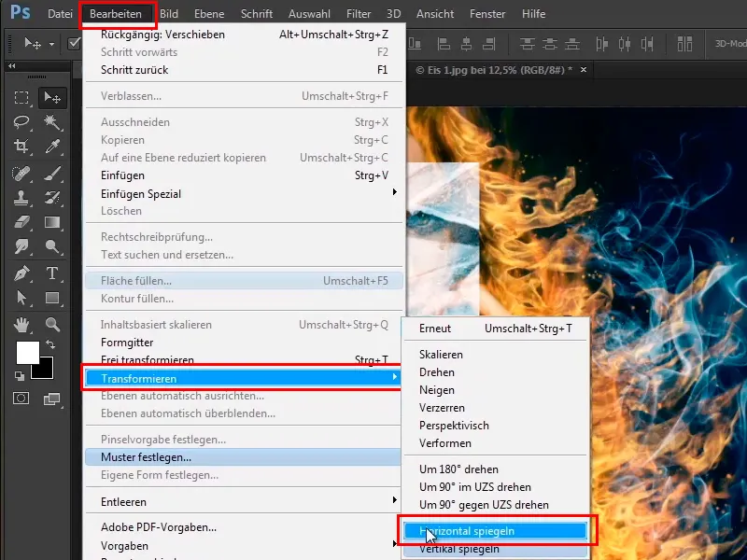Choose Erneut transform command
This screenshot has height=560, width=747.
click(495, 329)
